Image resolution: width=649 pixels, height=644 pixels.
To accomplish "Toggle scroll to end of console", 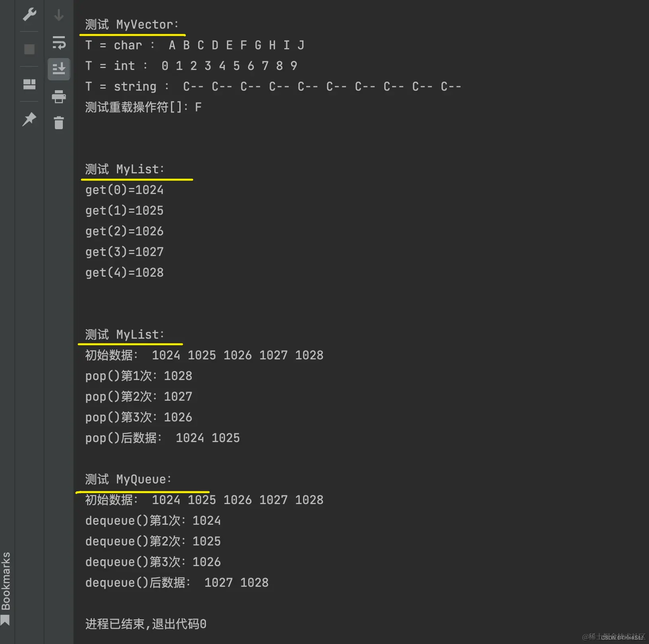I will click(59, 69).
